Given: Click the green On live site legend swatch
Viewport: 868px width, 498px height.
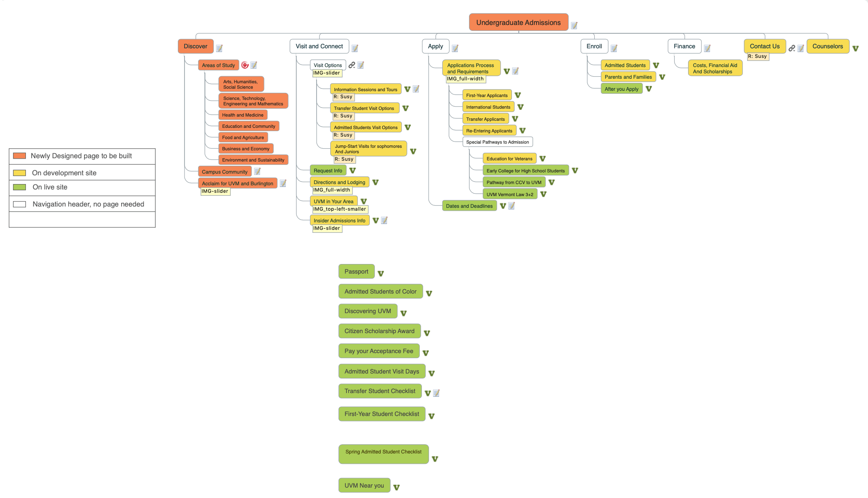Looking at the screenshot, I should pos(20,187).
